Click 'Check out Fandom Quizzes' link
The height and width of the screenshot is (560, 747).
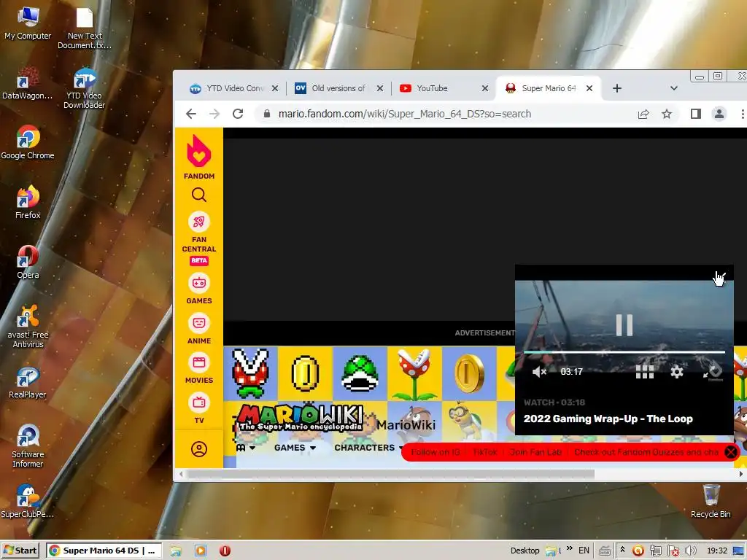[x=646, y=452]
